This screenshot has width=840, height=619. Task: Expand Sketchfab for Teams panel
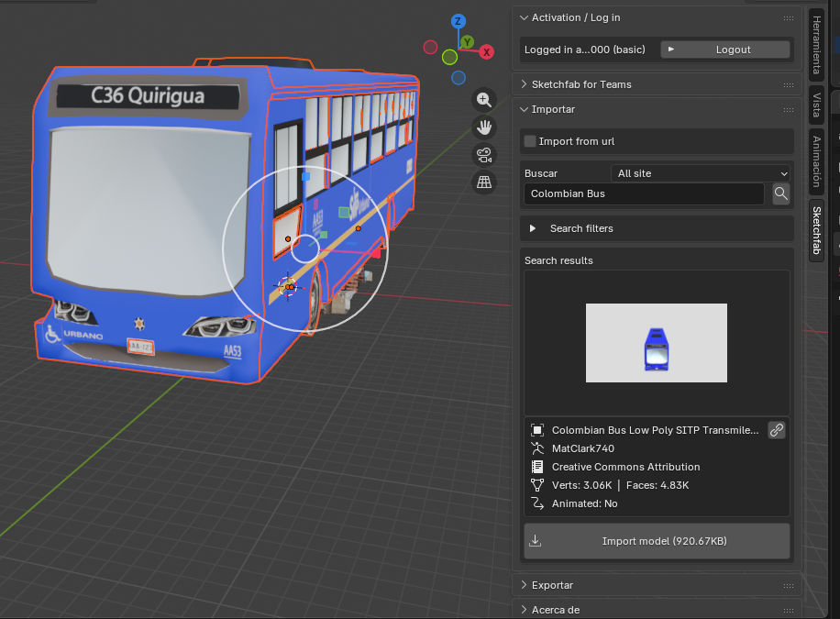pyautogui.click(x=581, y=84)
